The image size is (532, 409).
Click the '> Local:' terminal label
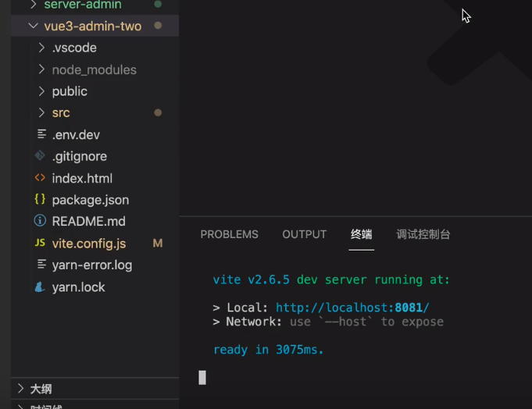240,308
